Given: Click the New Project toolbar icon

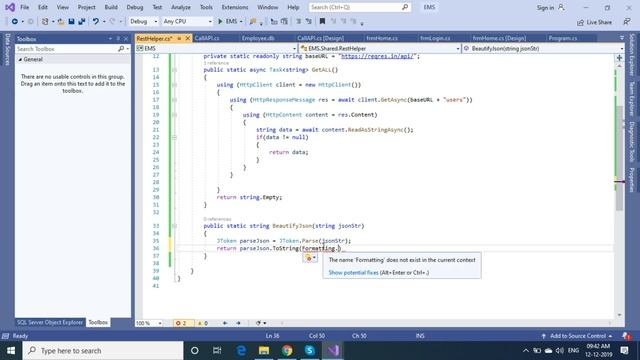Looking at the screenshot, I should click(45, 22).
